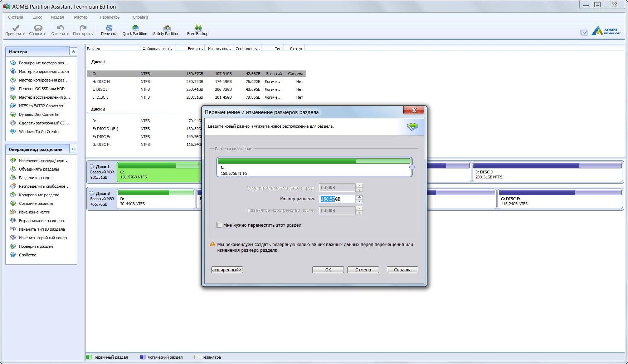Select J: DISC J row in partition list

pyautogui.click(x=196, y=97)
